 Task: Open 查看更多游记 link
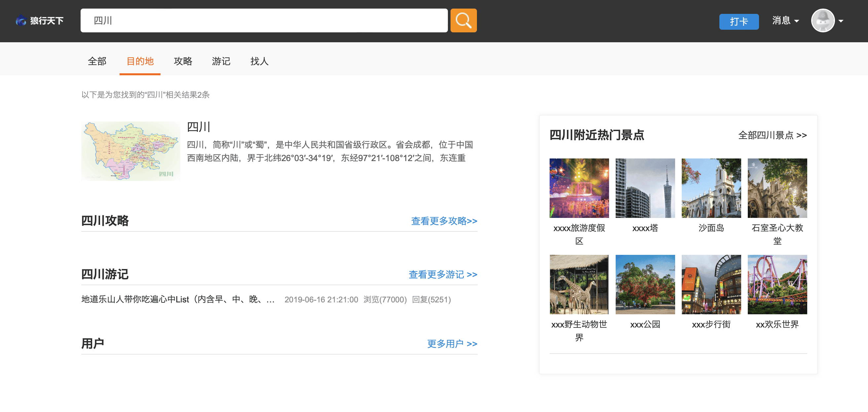[443, 274]
